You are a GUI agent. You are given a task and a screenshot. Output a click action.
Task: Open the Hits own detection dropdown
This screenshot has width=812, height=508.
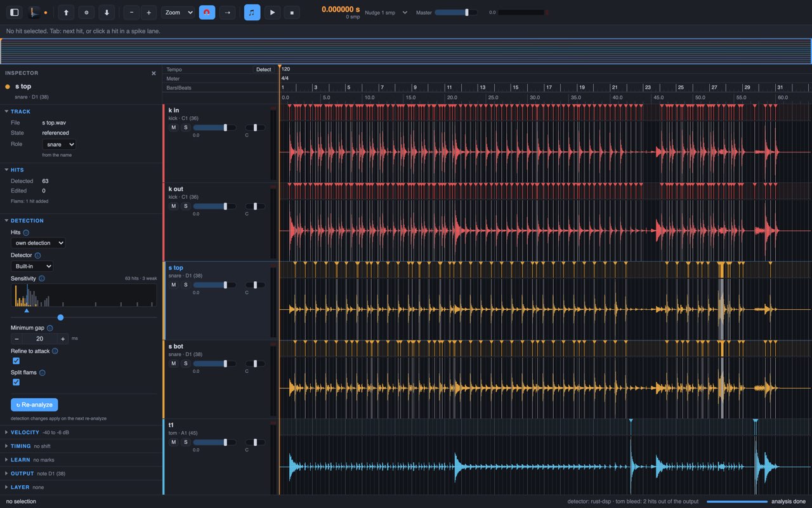click(x=38, y=243)
